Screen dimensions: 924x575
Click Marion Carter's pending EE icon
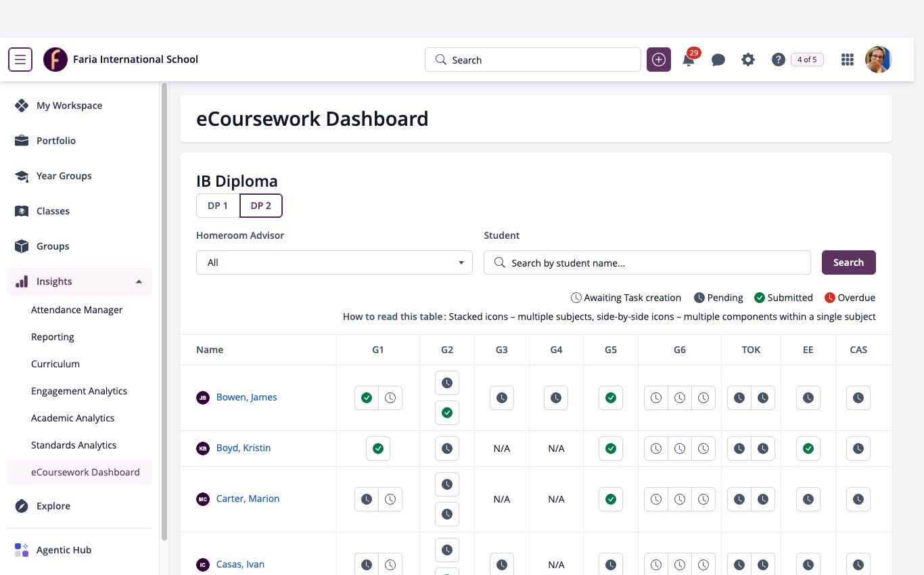808,499
